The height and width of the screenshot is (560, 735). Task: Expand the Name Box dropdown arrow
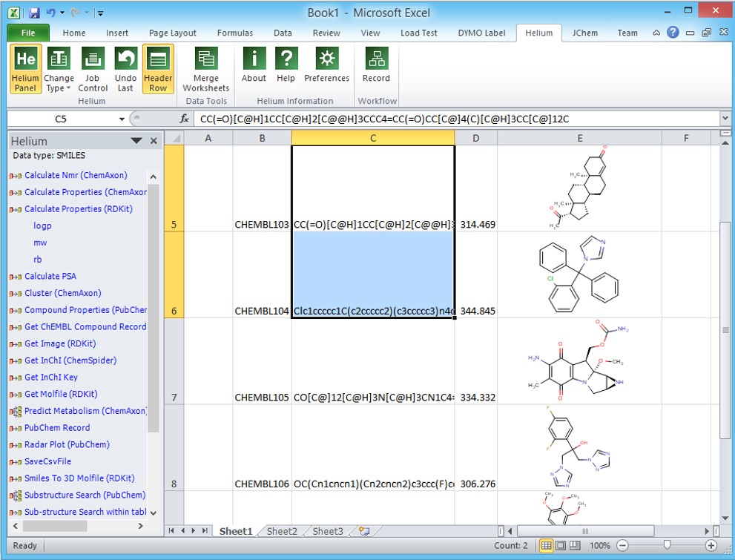[122, 119]
